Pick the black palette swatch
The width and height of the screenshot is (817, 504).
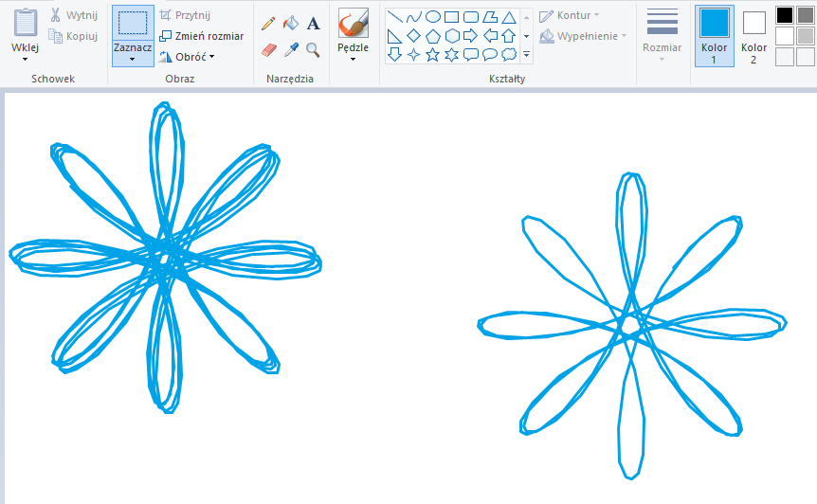[785, 15]
